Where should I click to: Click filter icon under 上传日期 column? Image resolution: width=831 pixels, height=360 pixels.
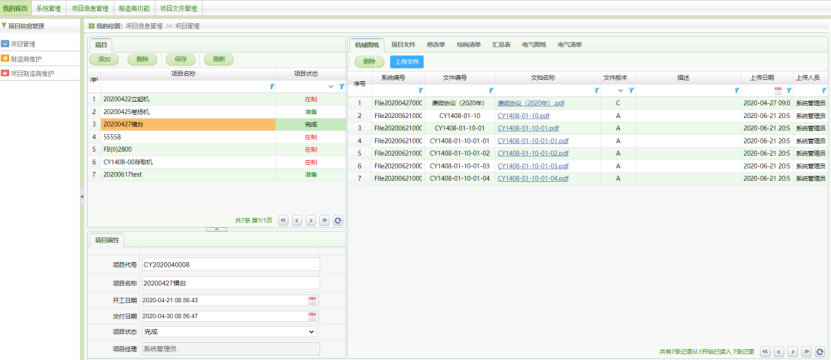tap(789, 91)
